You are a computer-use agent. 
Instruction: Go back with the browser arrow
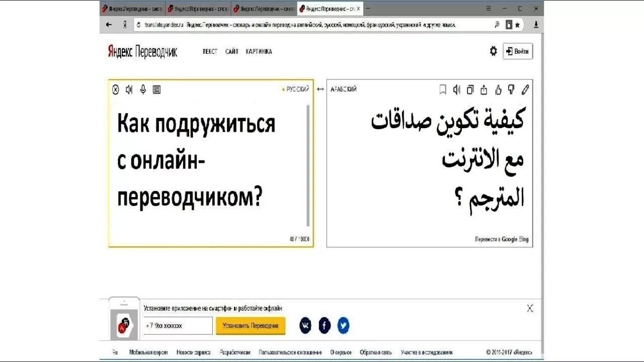pos(109,24)
